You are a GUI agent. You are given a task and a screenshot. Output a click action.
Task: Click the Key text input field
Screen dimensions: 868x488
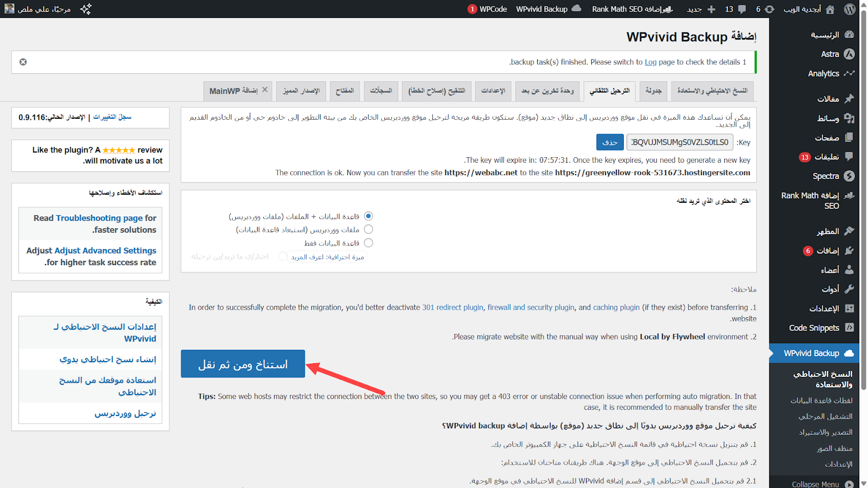(680, 142)
